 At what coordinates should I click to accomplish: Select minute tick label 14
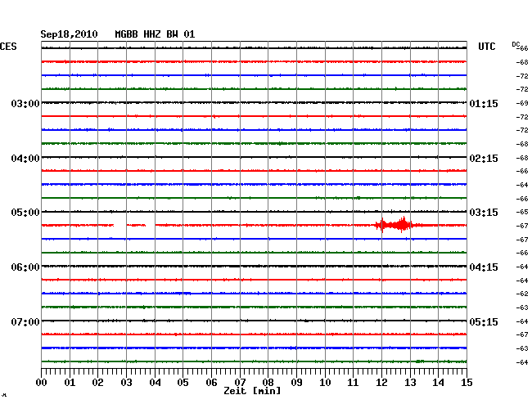point(438,383)
